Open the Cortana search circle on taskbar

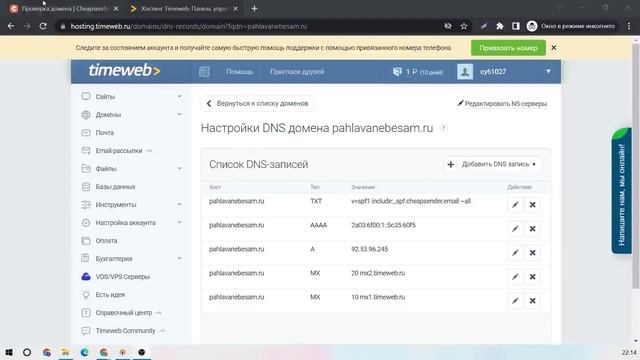(27, 352)
